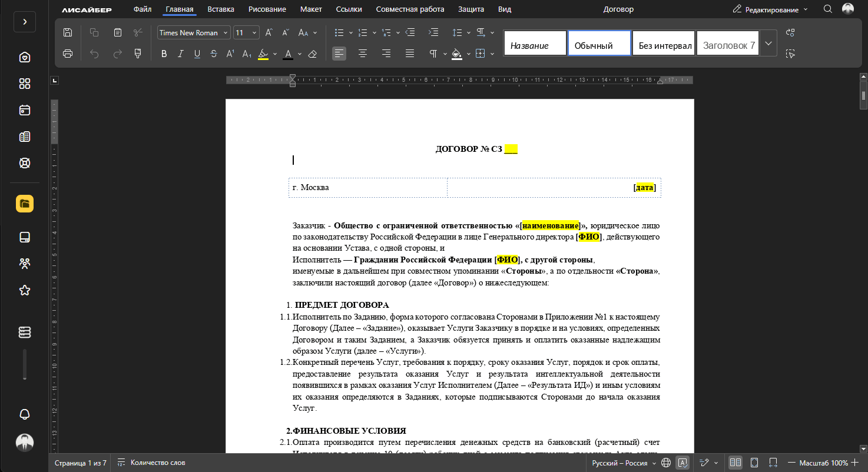The width and height of the screenshot is (868, 472).
Task: Apply strikethrough formatting
Action: coord(213,54)
